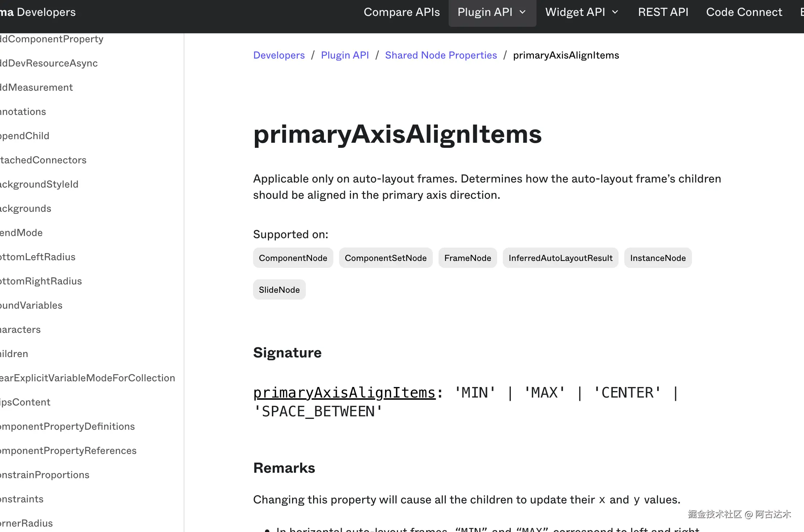Image resolution: width=804 pixels, height=532 pixels.
Task: Open Shared Node Properties breadcrumb
Action: tap(441, 55)
